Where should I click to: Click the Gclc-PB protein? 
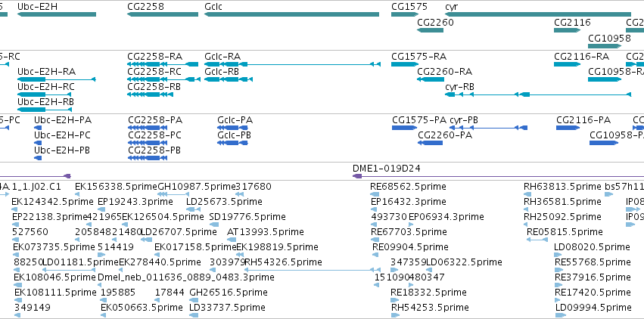pos(232,143)
